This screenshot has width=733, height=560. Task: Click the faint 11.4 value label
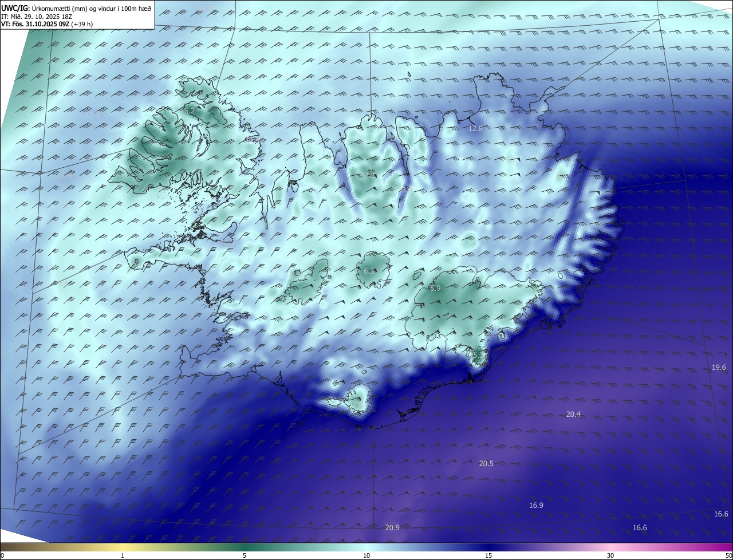click(65, 175)
